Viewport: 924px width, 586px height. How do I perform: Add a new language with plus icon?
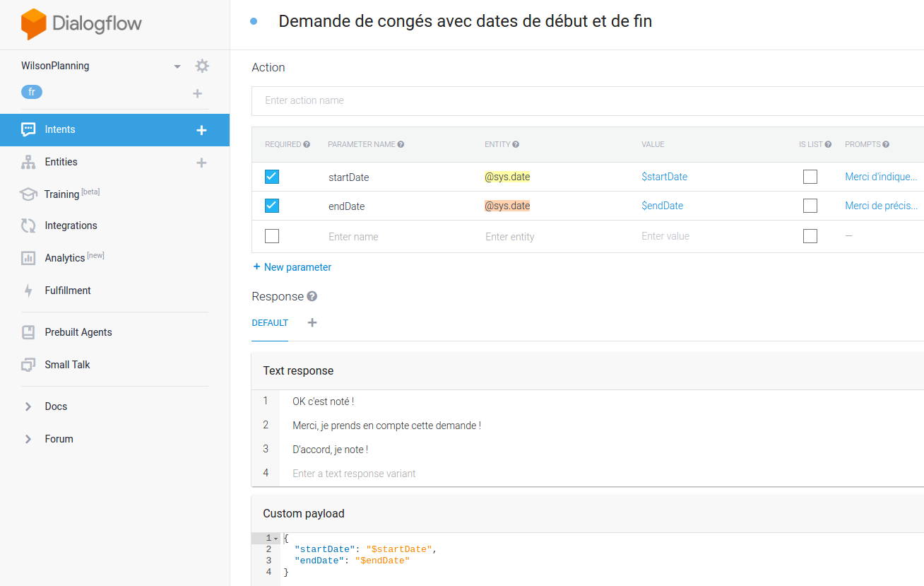[198, 93]
